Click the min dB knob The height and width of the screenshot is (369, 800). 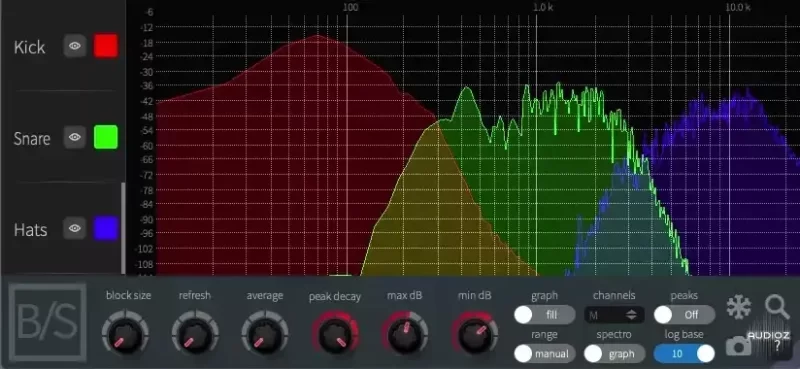click(x=474, y=335)
